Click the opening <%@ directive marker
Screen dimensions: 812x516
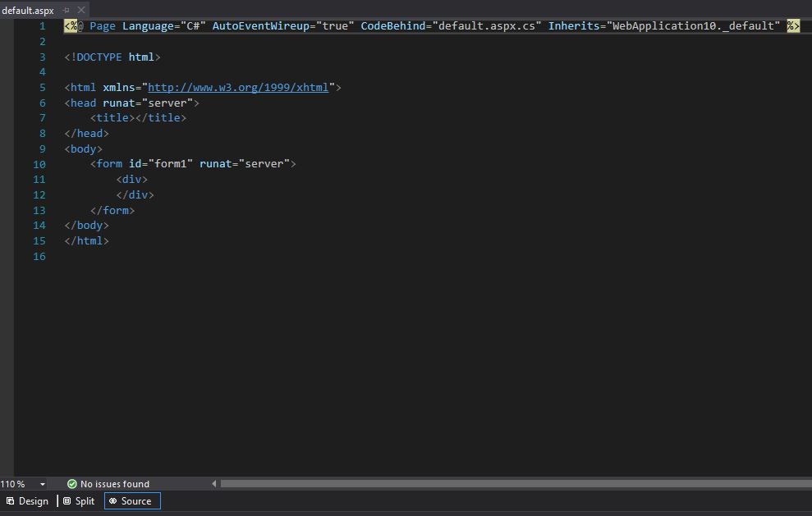tap(72, 26)
